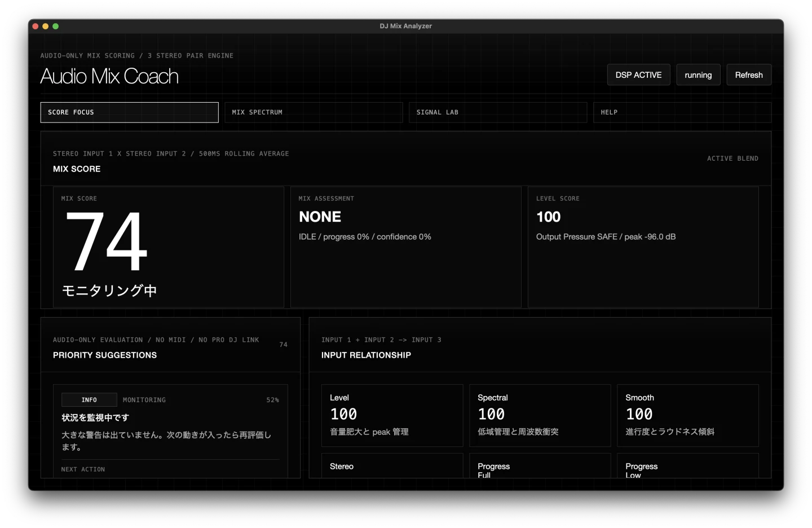Select the Progress Full card

tap(540, 467)
